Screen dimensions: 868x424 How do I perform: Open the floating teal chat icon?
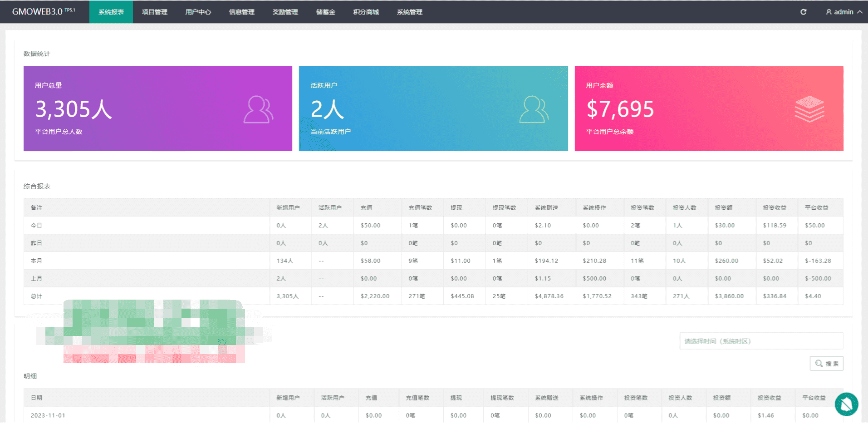(846, 404)
